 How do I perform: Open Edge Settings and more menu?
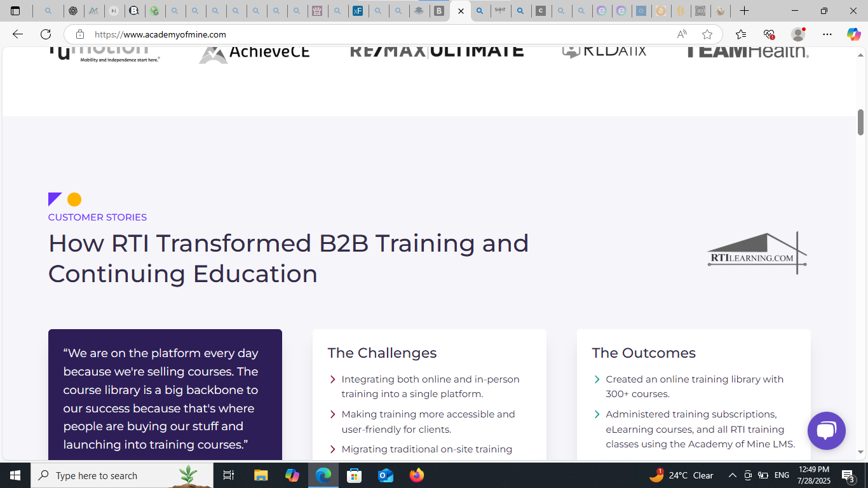(827, 34)
